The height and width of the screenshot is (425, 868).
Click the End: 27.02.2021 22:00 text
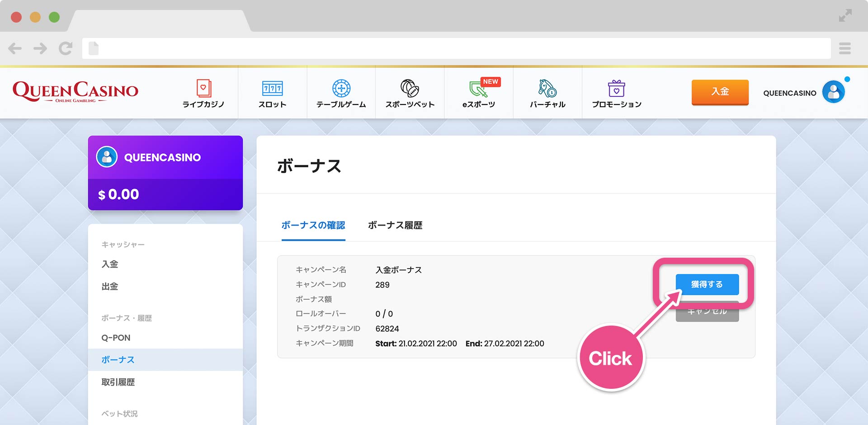505,344
